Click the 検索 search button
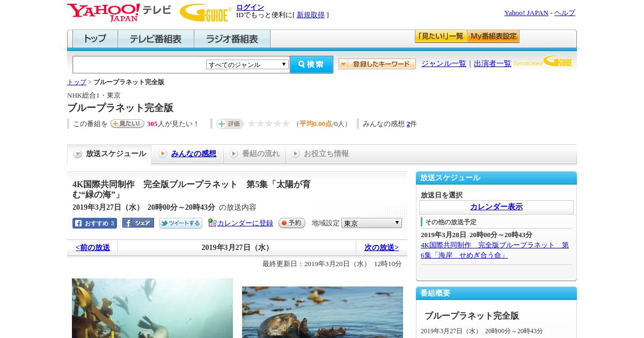This screenshot has width=644, height=338. [311, 64]
